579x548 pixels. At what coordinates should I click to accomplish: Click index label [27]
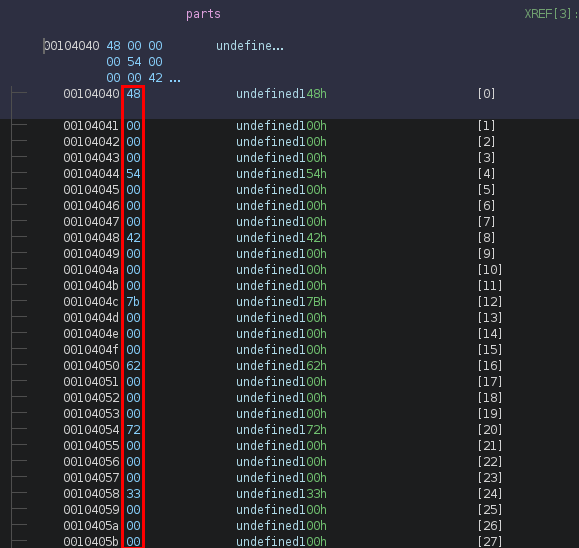[x=490, y=542]
